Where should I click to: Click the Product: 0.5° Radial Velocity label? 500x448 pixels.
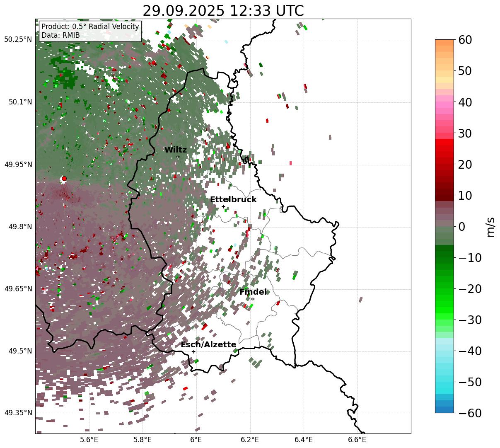90,27
